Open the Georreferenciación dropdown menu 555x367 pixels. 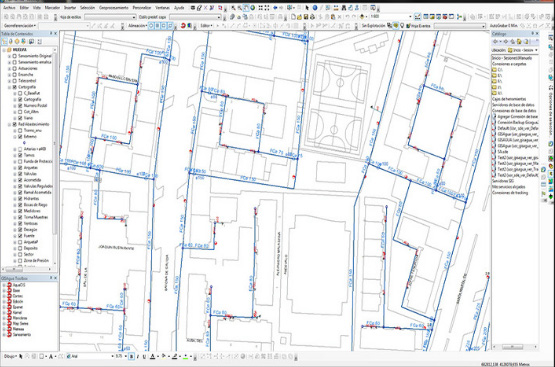20,25
